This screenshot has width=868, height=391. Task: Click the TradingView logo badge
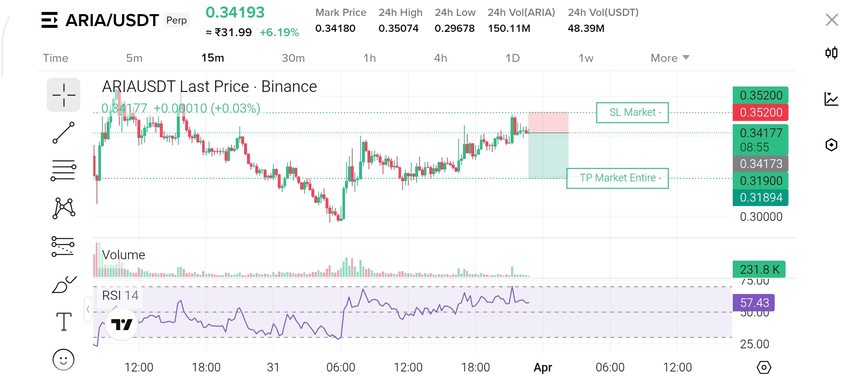point(122,324)
